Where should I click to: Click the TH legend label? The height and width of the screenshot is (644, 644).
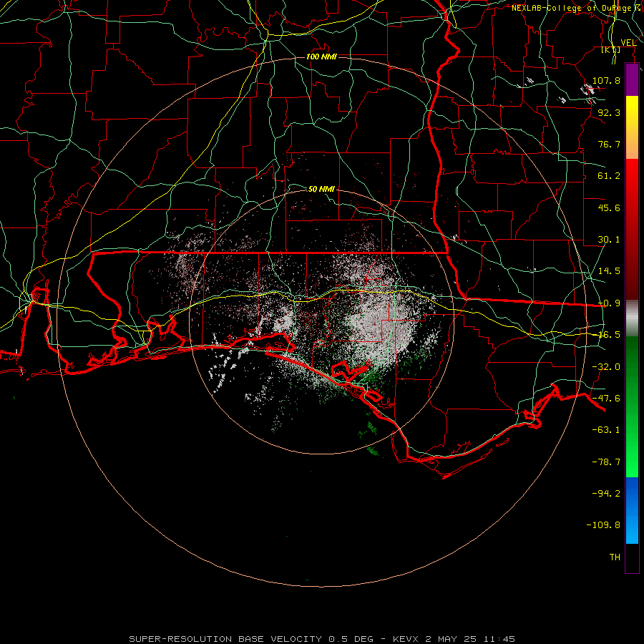tap(615, 557)
